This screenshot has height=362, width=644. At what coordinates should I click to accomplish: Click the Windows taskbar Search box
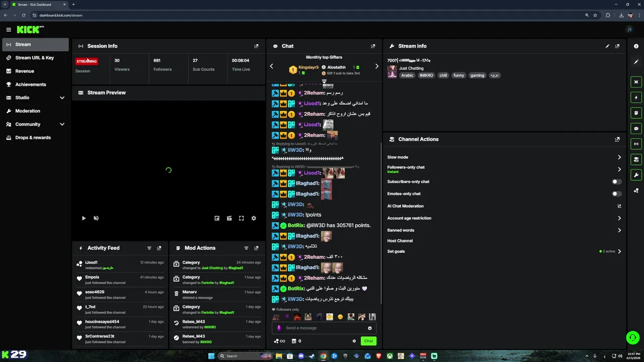point(245,356)
